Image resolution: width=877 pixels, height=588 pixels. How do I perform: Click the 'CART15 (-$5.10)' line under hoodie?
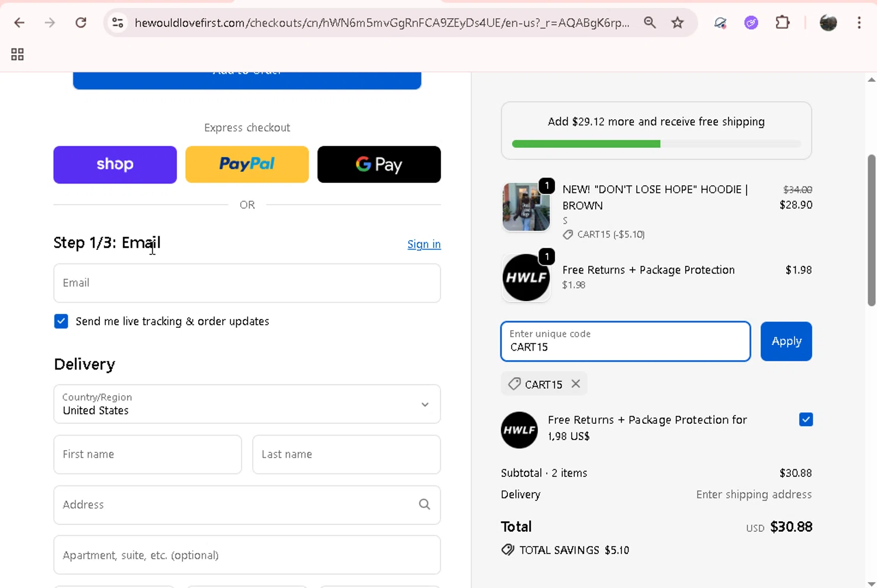[x=610, y=234]
